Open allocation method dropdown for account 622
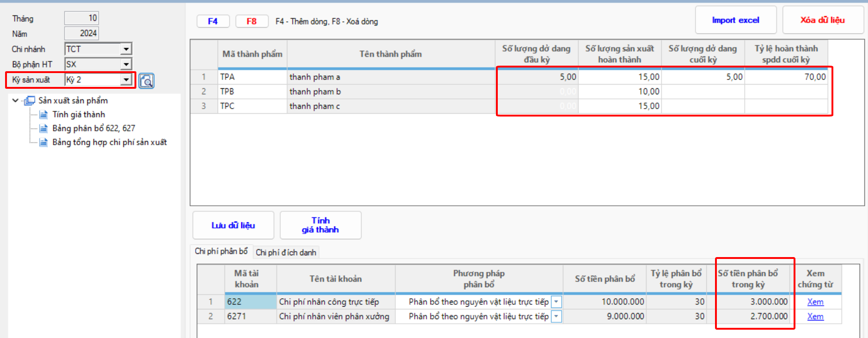 pyautogui.click(x=556, y=302)
